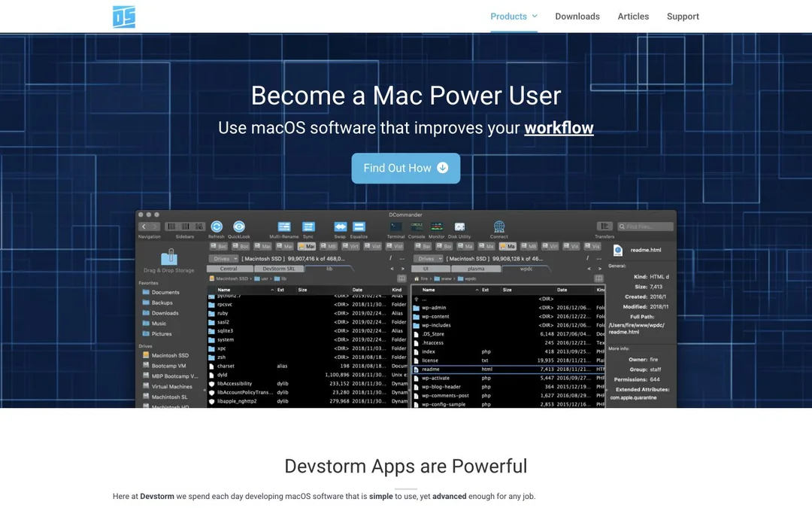Select the readme html row in right pane

tap(507, 369)
